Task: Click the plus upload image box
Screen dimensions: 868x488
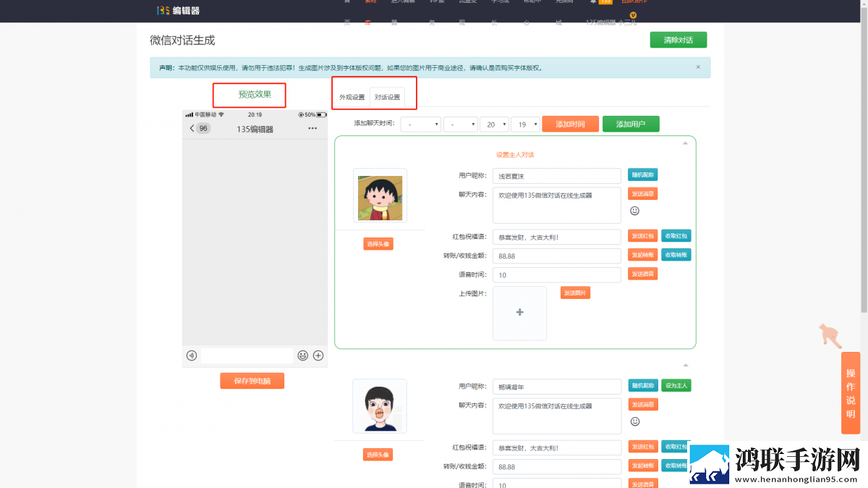Action: click(519, 313)
